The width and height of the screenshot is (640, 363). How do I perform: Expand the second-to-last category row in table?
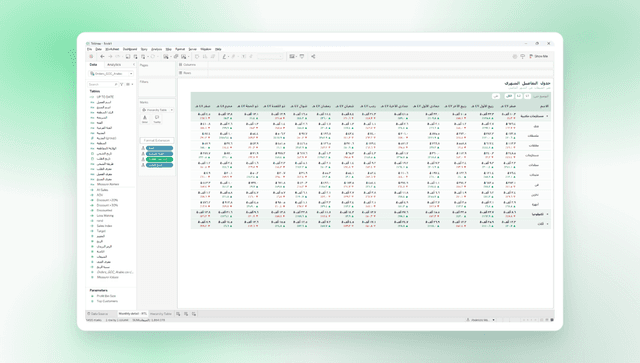pos(547,214)
